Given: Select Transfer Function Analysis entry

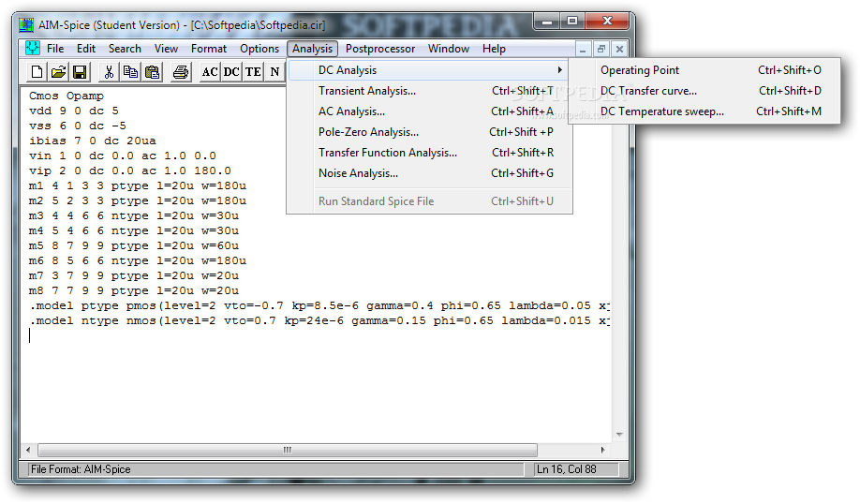Looking at the screenshot, I should click(x=429, y=153).
